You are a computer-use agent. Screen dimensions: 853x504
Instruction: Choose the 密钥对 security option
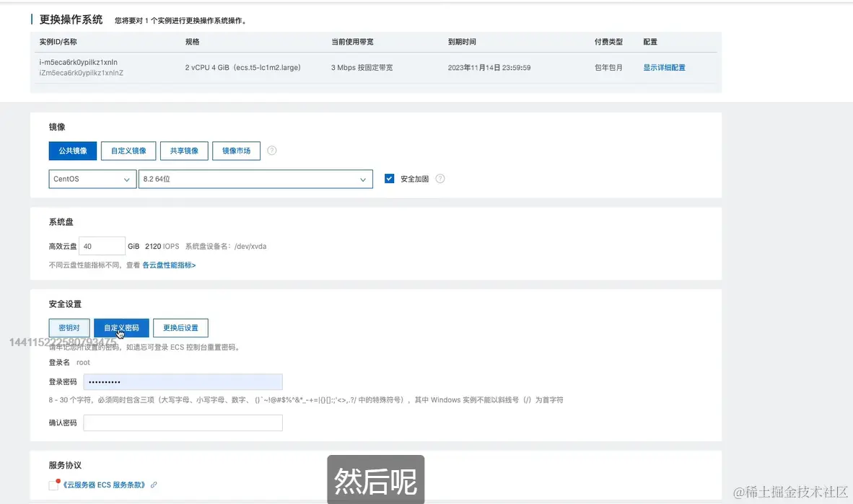[x=69, y=328]
